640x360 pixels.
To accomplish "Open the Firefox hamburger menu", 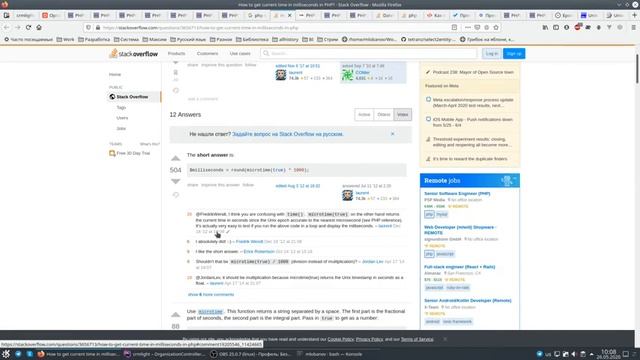I will [633, 27].
